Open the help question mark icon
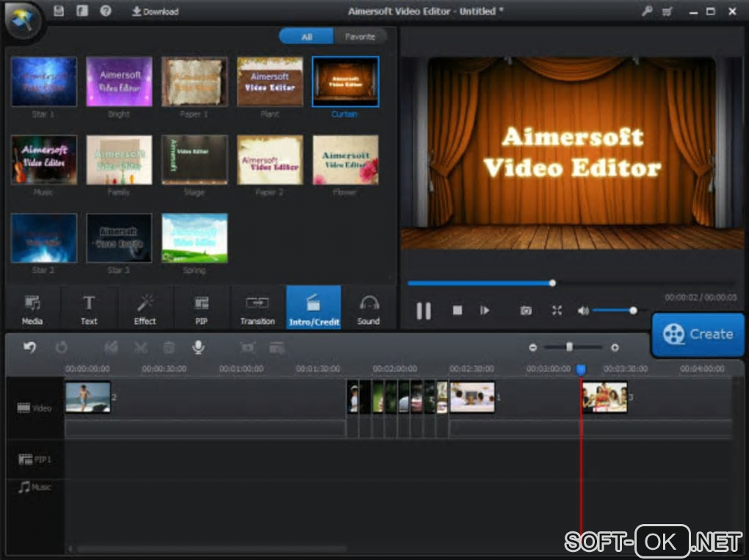This screenshot has height=560, width=749. (106, 11)
